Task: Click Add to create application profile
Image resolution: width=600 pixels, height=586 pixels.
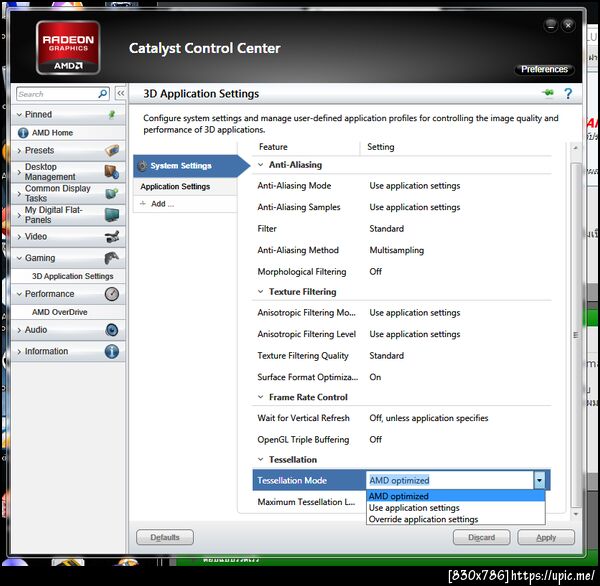Action: point(162,204)
